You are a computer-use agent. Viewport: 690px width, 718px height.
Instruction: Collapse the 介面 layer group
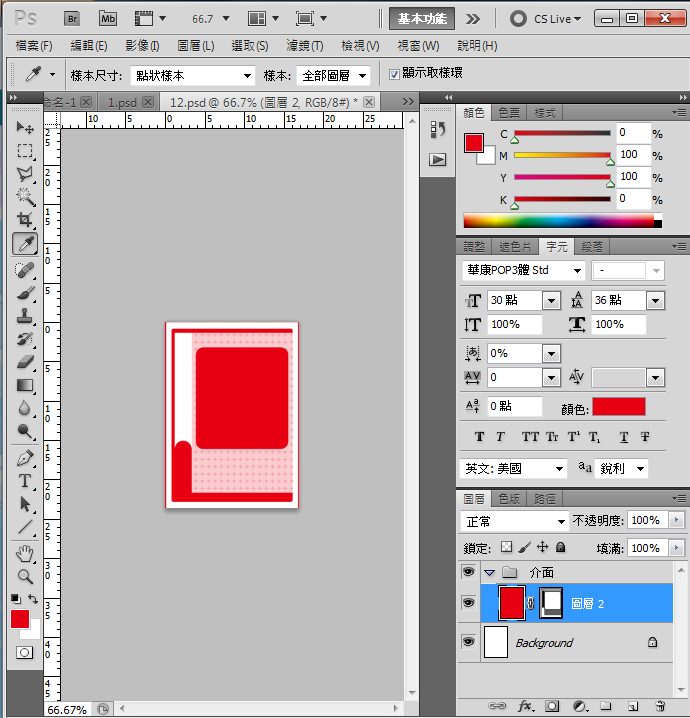point(490,572)
